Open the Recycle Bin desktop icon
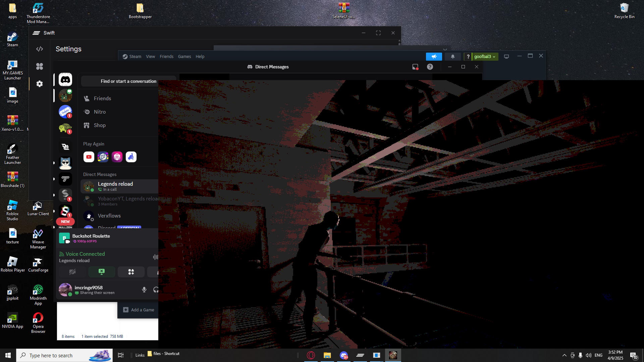The height and width of the screenshot is (362, 644). tap(624, 11)
